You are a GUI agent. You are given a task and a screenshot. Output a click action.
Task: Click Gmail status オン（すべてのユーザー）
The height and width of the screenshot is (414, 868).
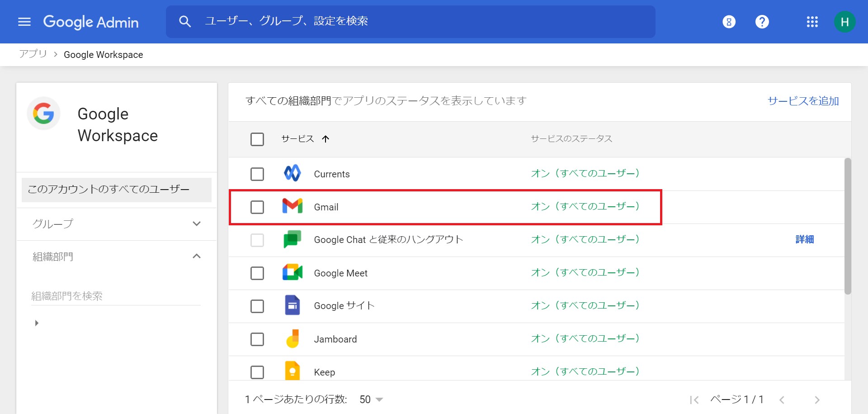point(585,206)
